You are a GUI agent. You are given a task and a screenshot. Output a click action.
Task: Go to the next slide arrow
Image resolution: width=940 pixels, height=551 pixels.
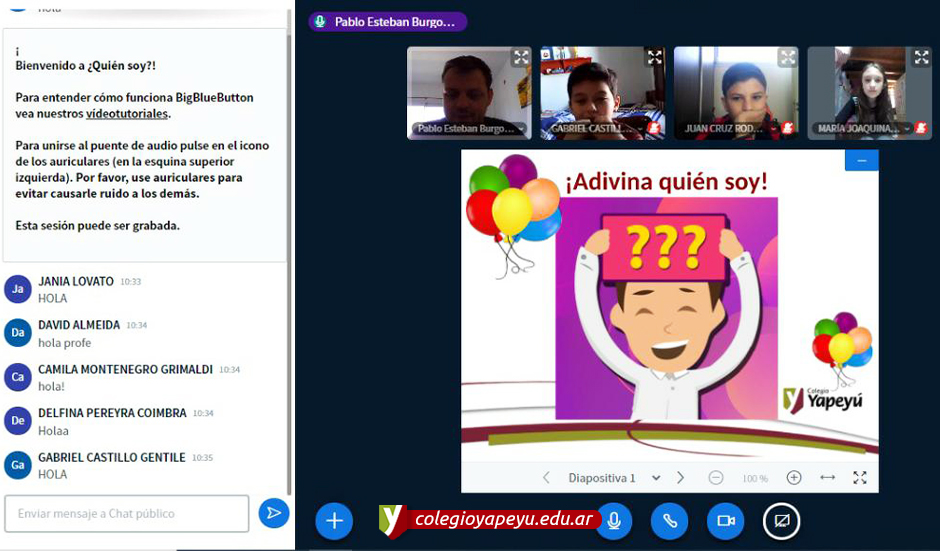click(680, 478)
